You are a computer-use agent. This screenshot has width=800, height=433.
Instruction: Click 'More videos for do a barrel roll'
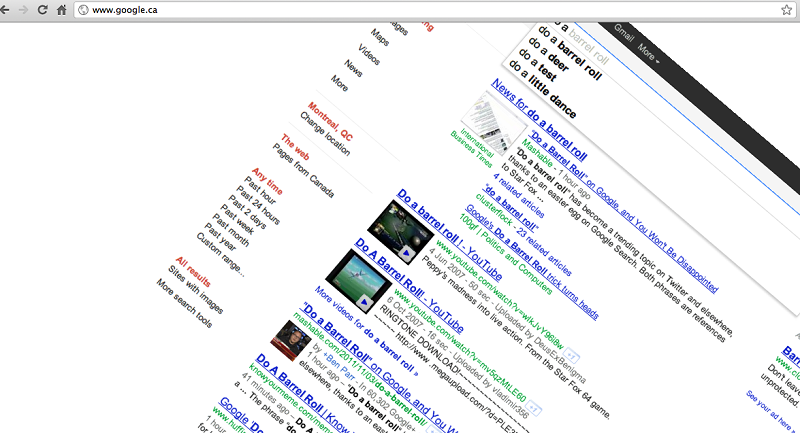click(366, 332)
